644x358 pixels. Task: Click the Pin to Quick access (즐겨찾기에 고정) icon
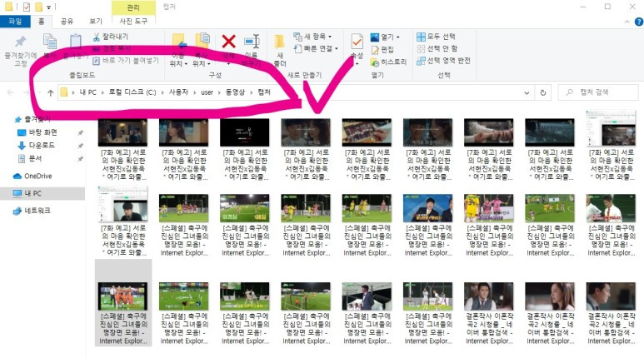pos(20,41)
